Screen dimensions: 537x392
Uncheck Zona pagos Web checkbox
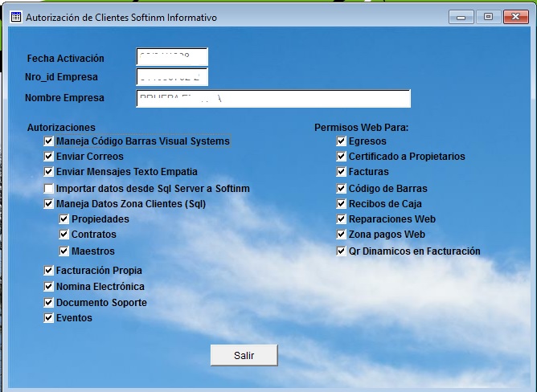(x=341, y=235)
